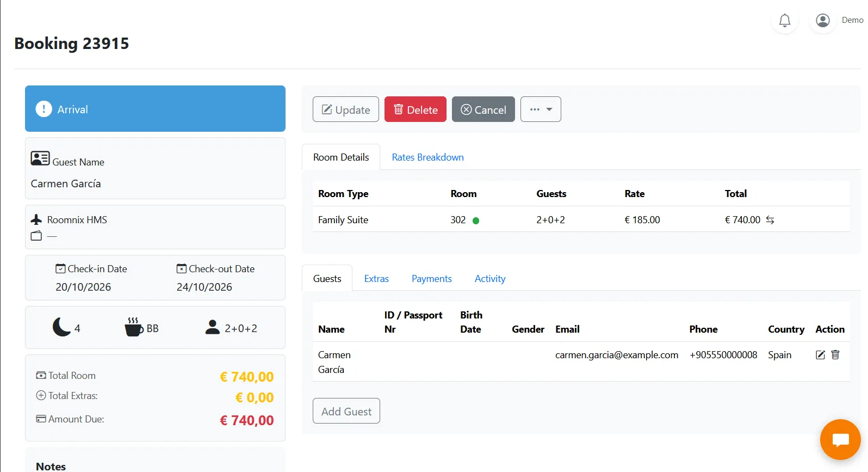Viewport: 868px width, 472px height.
Task: Click the carmen.garcia@example.com email
Action: pyautogui.click(x=617, y=355)
